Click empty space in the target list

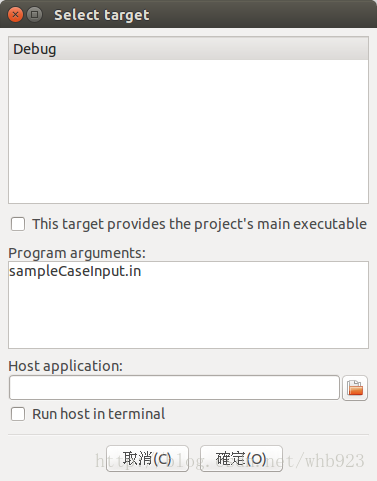coord(188,132)
